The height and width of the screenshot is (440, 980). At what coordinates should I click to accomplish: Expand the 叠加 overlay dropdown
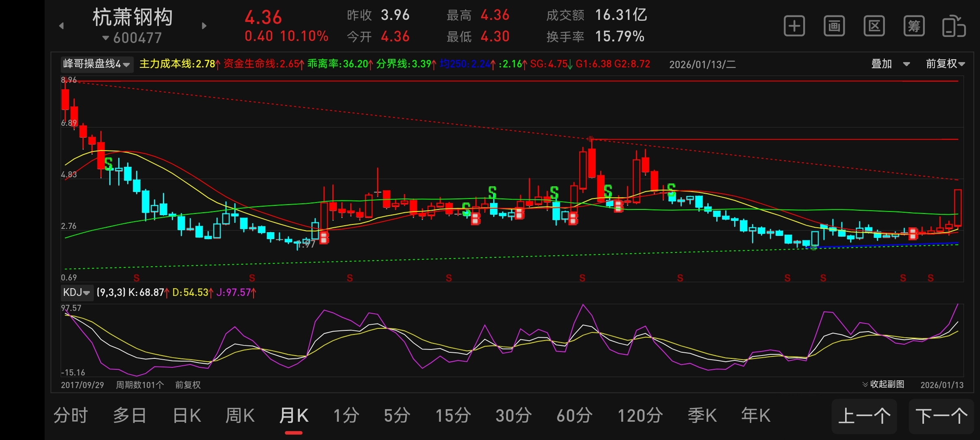click(x=891, y=64)
